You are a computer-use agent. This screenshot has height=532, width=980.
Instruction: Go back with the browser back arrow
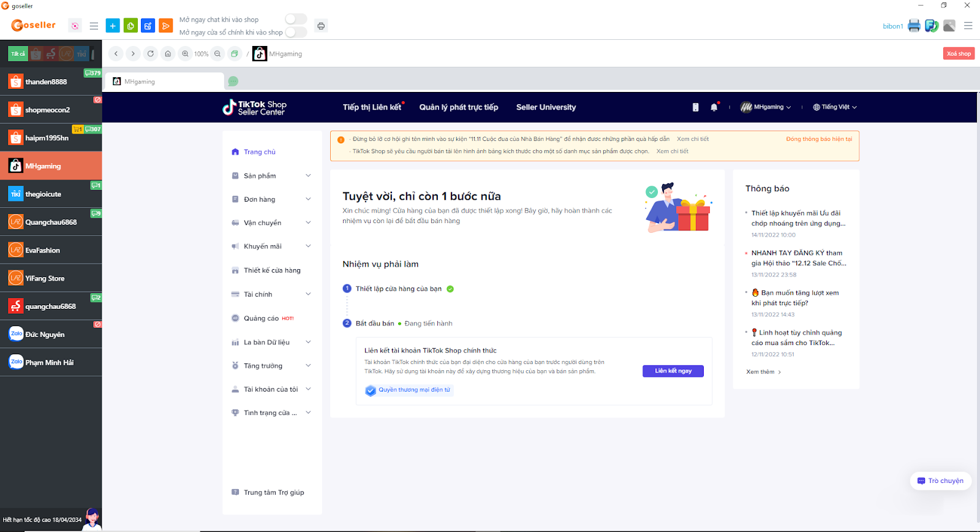[116, 54]
